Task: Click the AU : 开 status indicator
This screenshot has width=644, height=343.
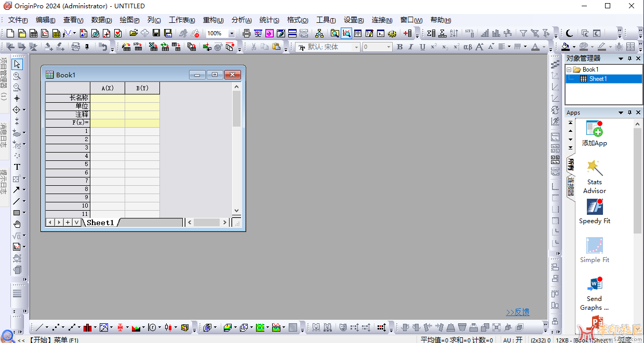Action: (513, 340)
